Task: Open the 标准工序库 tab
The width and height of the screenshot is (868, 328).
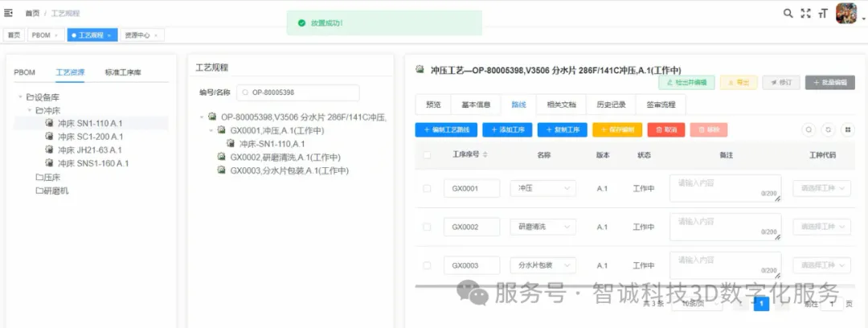Action: click(123, 72)
